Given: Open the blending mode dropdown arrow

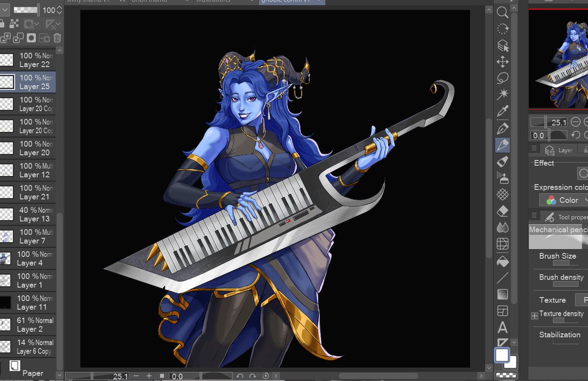Looking at the screenshot, I should point(4,9).
